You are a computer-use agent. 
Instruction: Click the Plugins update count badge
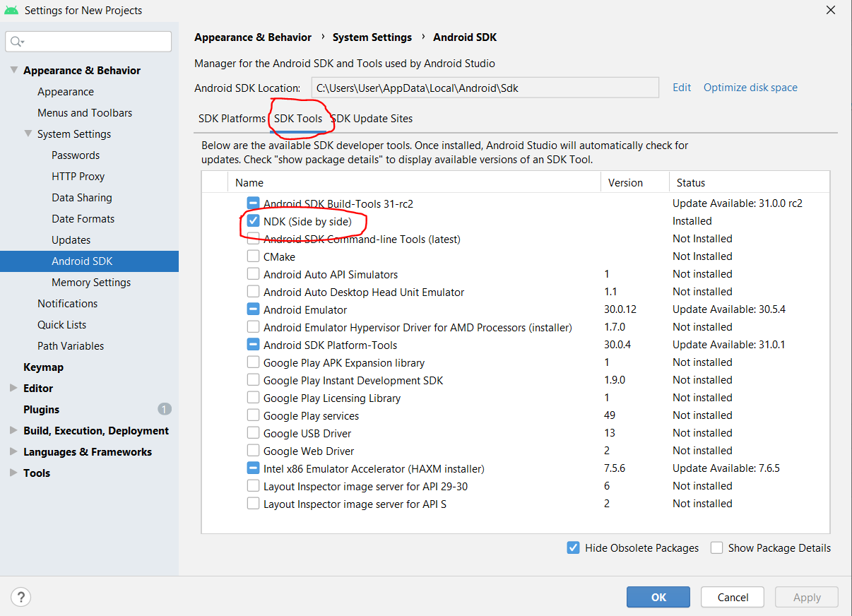[164, 409]
